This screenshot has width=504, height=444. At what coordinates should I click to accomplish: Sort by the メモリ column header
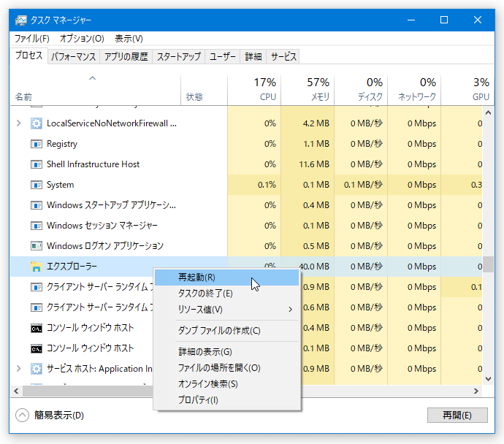308,90
